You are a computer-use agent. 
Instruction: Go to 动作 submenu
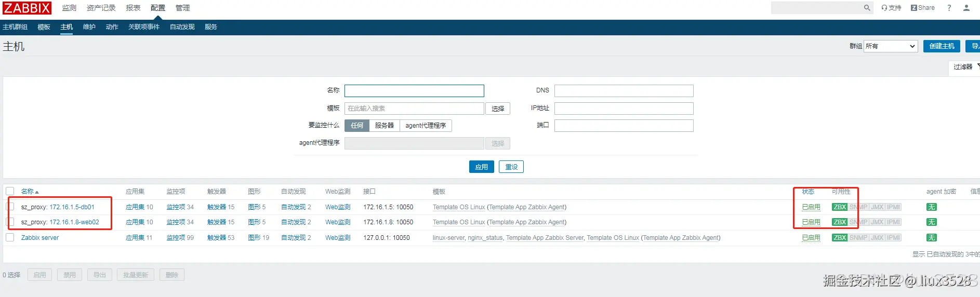coord(112,27)
